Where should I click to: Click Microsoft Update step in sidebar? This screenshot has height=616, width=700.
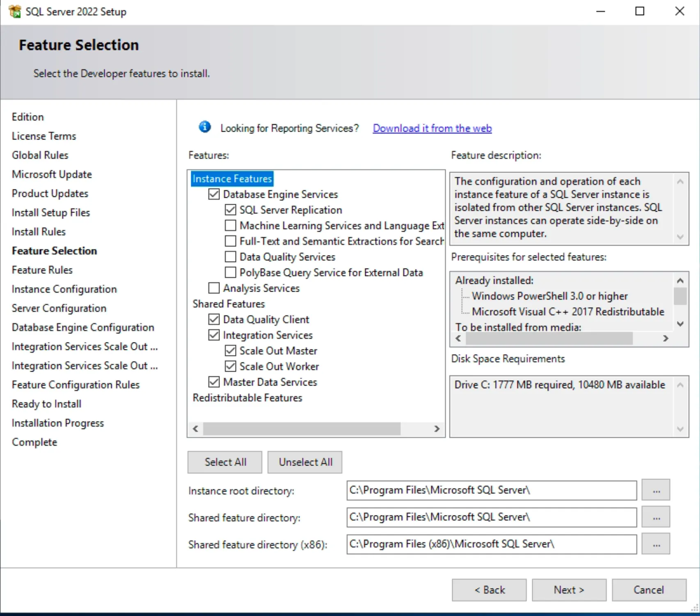pyautogui.click(x=52, y=174)
